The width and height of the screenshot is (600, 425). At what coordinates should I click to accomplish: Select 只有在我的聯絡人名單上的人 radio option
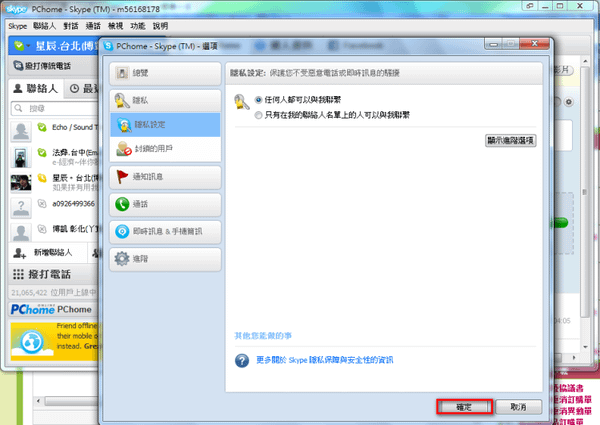pos(258,115)
